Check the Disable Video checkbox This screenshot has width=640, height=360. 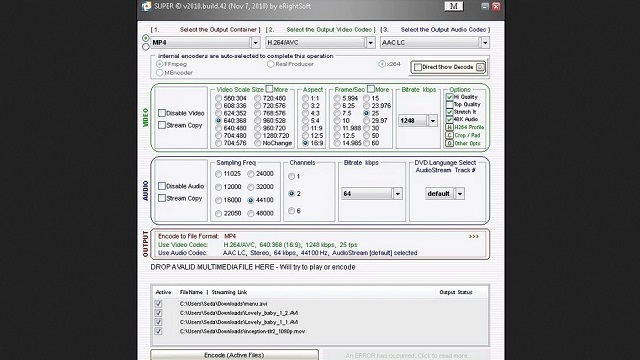tap(162, 113)
